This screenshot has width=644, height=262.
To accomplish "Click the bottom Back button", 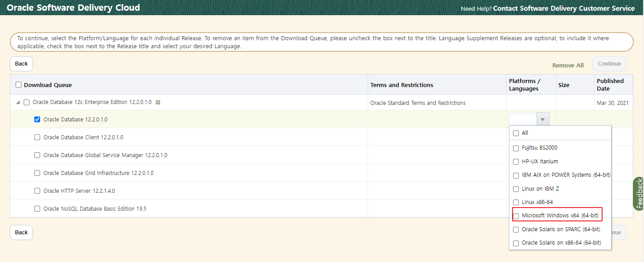I will coord(21,233).
